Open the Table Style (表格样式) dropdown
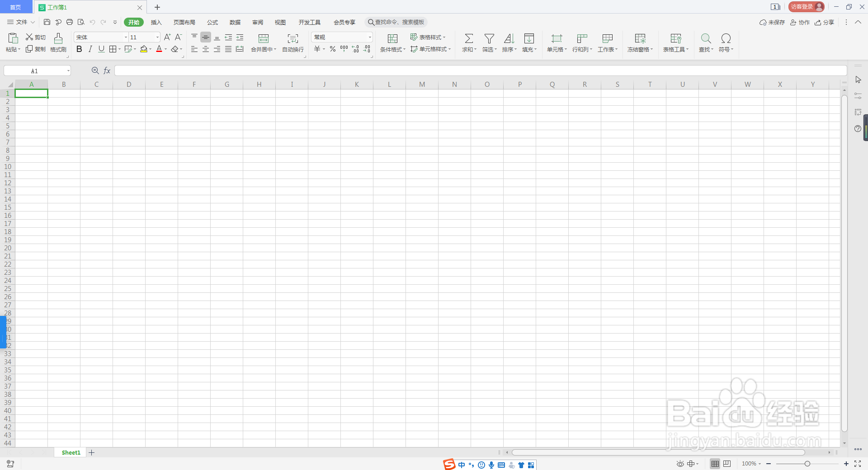The width and height of the screenshot is (868, 470). click(x=428, y=37)
